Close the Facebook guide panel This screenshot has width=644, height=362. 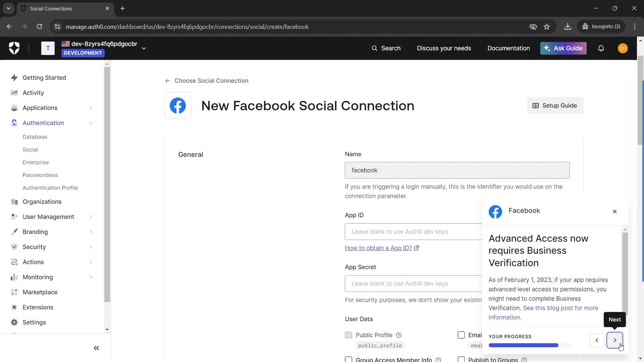coord(615,212)
